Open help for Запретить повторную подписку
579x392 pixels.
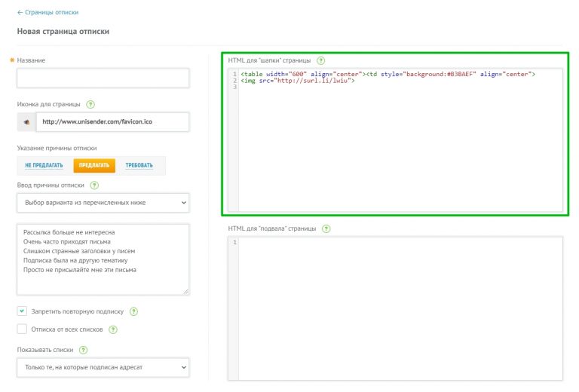tap(133, 311)
